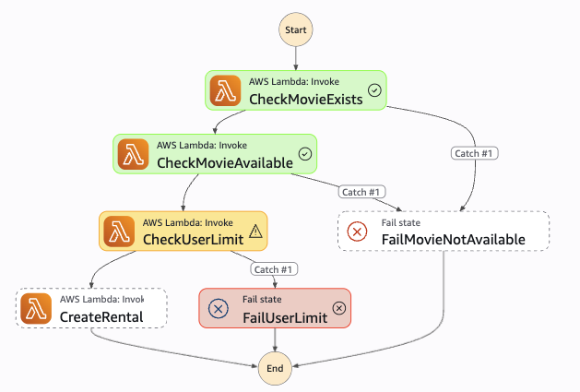Select the FailUserLimit state name
Viewport: 580px width, 392px height.
point(285,317)
